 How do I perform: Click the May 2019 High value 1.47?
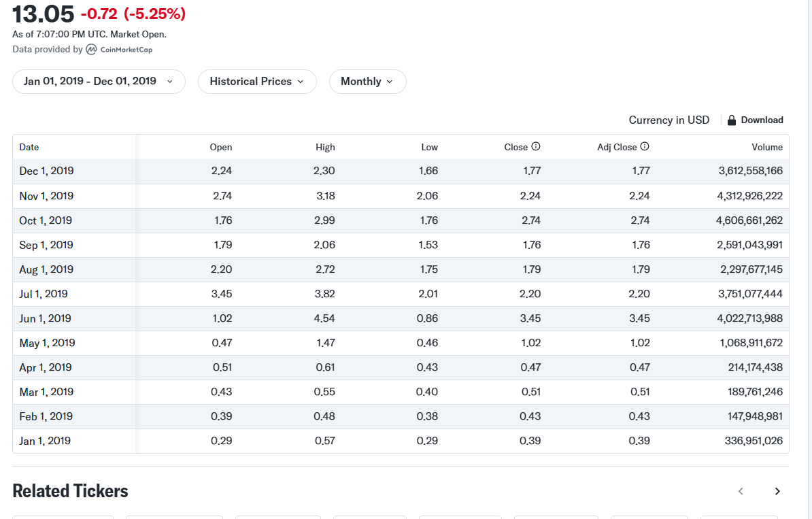[326, 343]
